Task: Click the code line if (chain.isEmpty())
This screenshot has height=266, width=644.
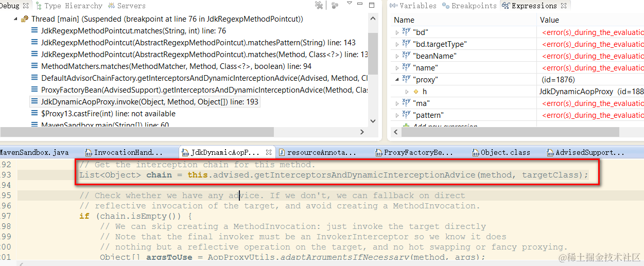Action: (x=135, y=216)
